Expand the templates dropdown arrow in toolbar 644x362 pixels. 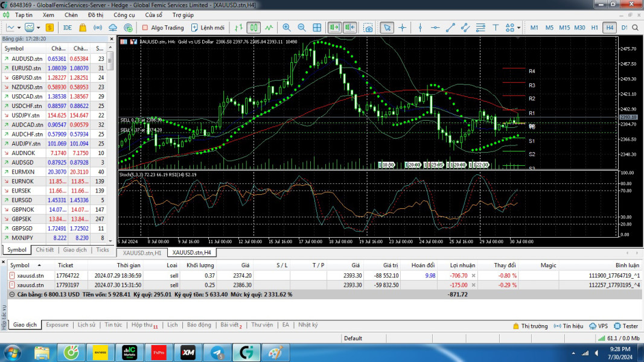point(39,28)
